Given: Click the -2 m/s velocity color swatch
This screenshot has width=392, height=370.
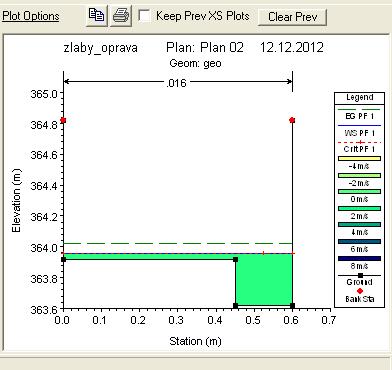Looking at the screenshot, I should 359,175.
